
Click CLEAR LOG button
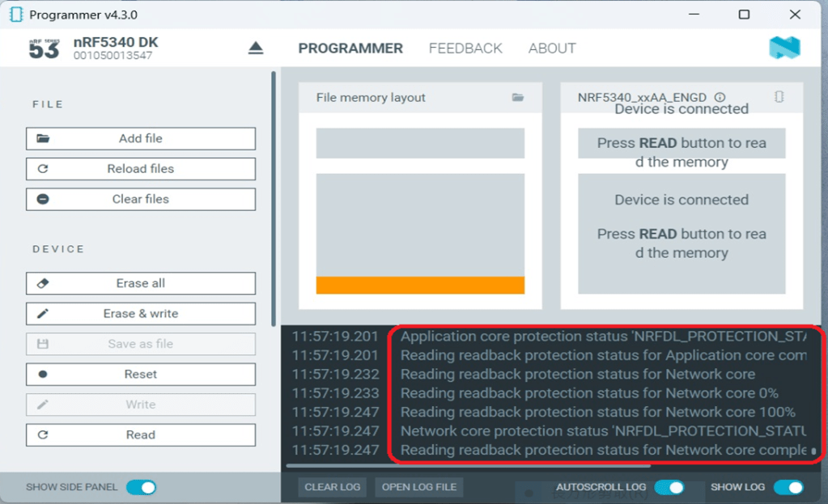pyautogui.click(x=332, y=487)
